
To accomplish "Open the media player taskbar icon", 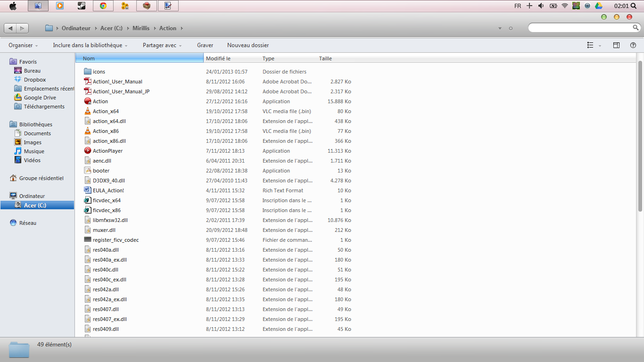I will (60, 6).
